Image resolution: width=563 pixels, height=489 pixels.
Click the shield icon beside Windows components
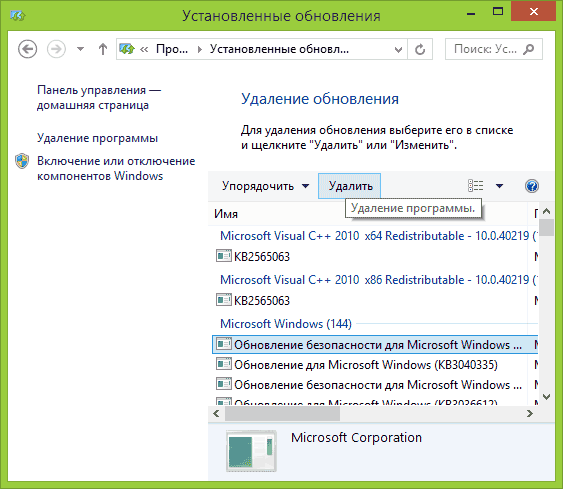22,161
